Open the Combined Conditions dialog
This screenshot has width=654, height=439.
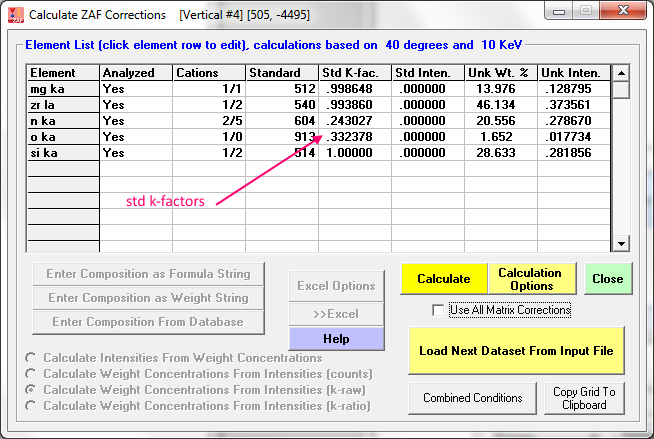pyautogui.click(x=472, y=398)
